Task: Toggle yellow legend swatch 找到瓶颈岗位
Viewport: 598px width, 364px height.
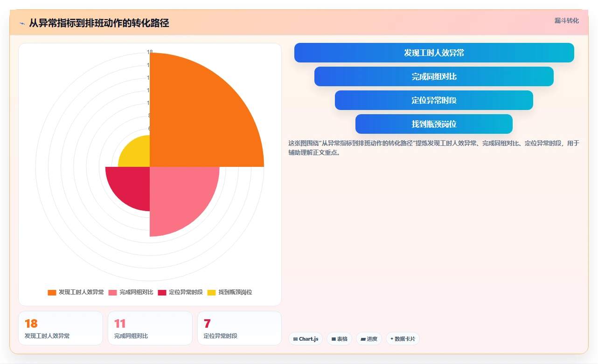Action: (211, 292)
